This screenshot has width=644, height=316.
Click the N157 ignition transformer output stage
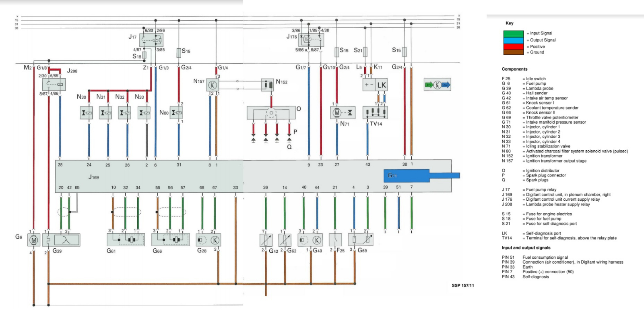[x=213, y=85]
